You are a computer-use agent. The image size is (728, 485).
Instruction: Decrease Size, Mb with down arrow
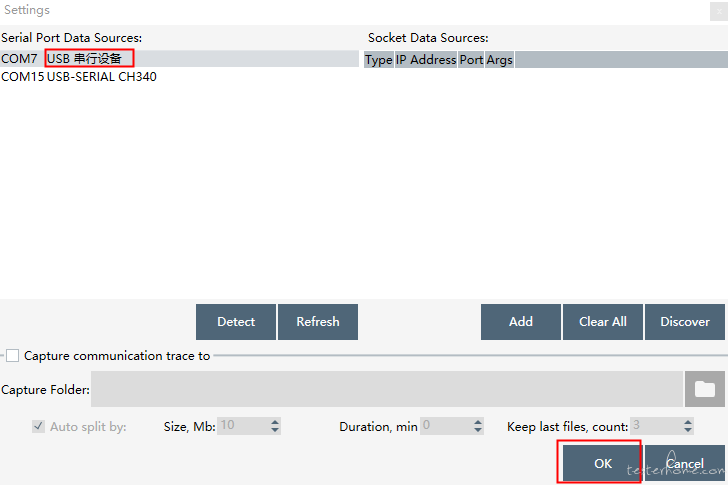click(x=275, y=430)
